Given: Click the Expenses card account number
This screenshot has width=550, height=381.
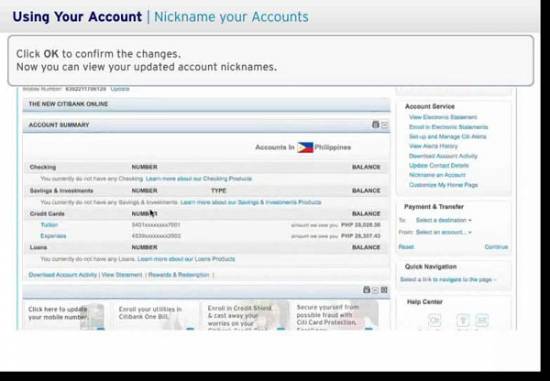Looking at the screenshot, I should tap(156, 236).
